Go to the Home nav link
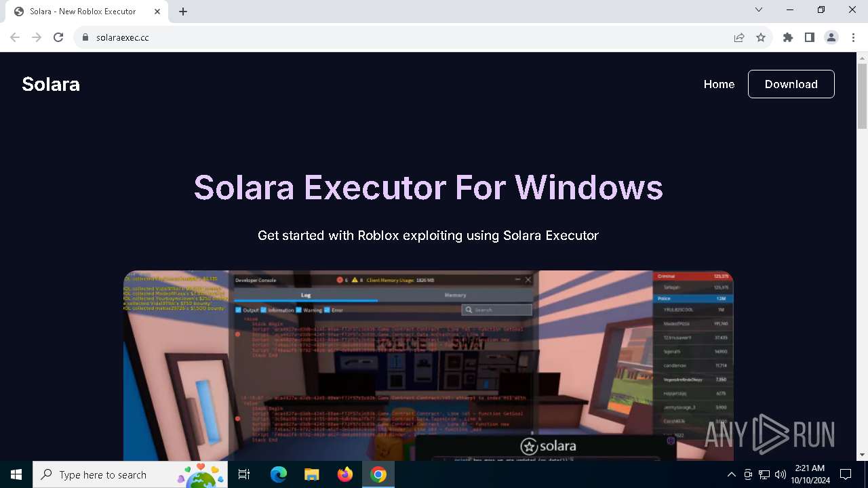The width and height of the screenshot is (868, 488). click(x=719, y=84)
